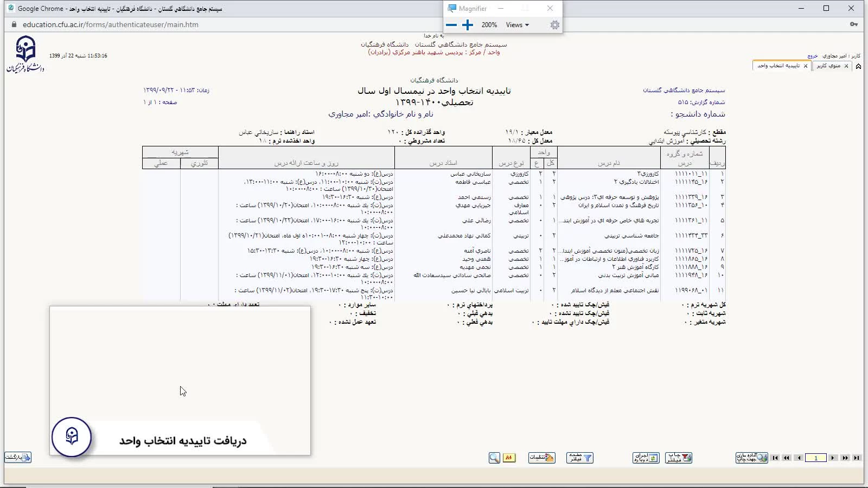Click the re-run report (اجرای دوباره) button
The image size is (868, 488).
646,458
